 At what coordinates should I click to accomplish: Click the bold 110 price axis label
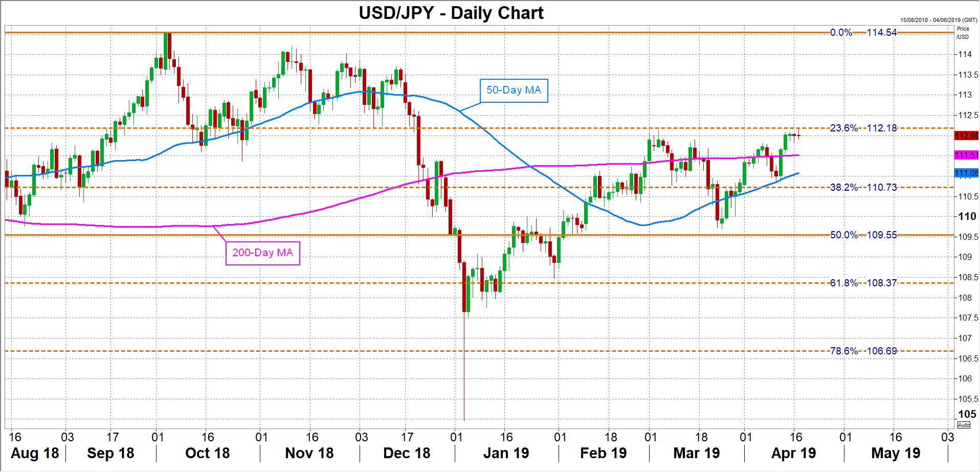click(967, 216)
